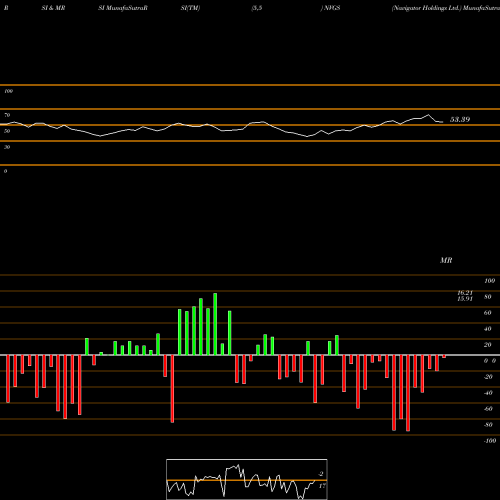Click the 'SI(TM)' header label
This screenshot has width=500, height=500.
click(190, 8)
